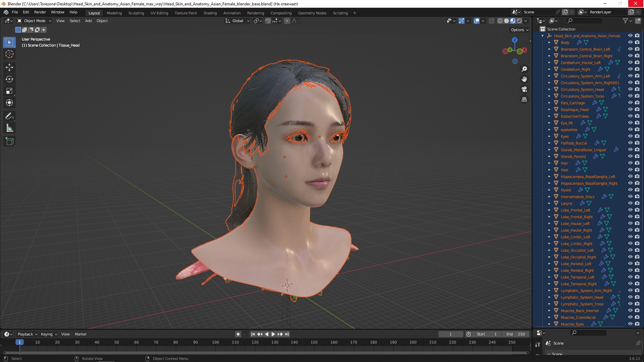Click the pan view hand icon
This screenshot has height=362, width=644.
click(x=524, y=79)
